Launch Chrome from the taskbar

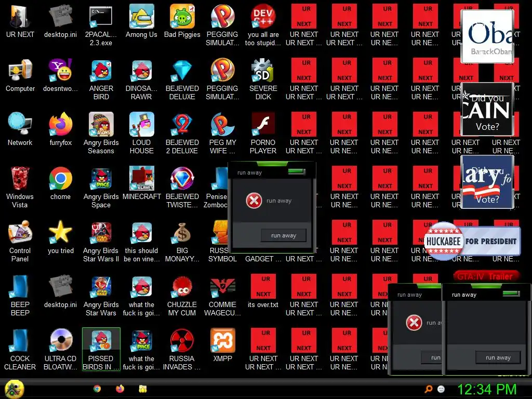coord(97,389)
